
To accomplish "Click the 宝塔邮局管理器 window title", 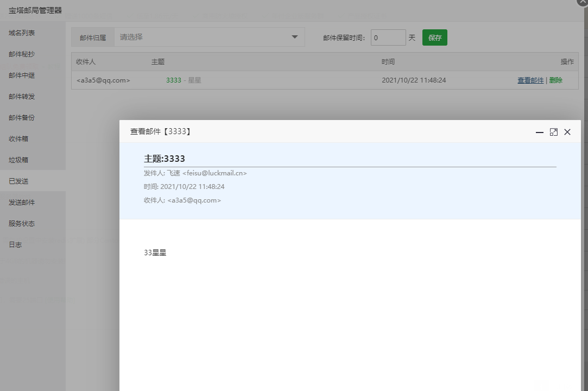I will pos(35,10).
